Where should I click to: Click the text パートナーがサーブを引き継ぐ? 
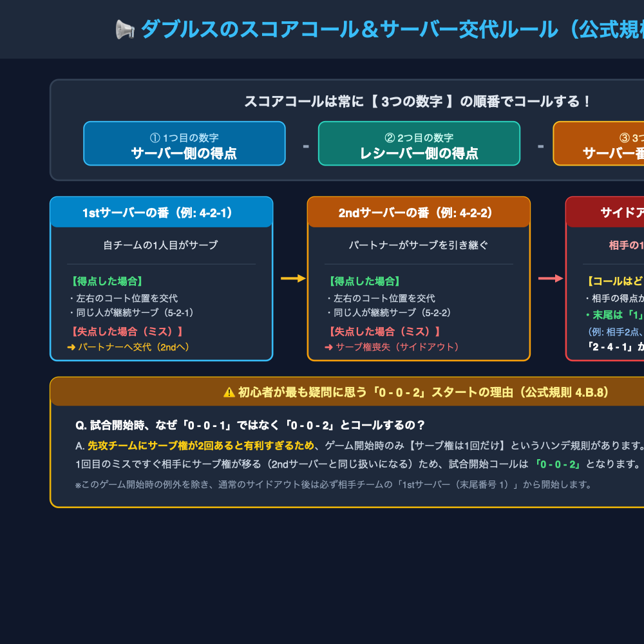point(418,245)
